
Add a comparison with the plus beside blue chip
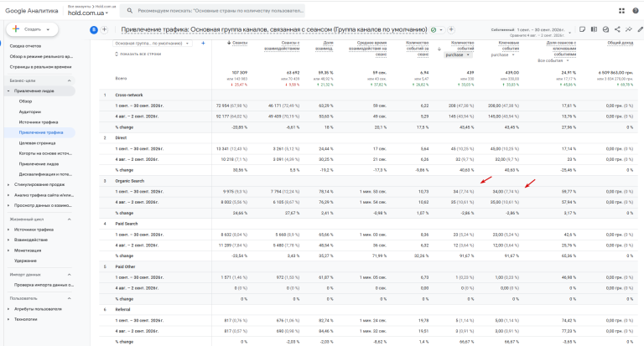(104, 29)
